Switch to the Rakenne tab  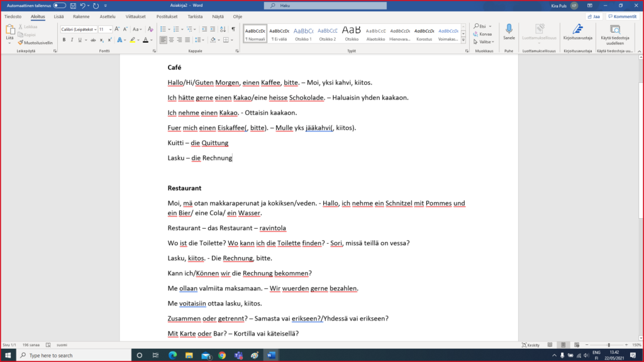pos(81,17)
